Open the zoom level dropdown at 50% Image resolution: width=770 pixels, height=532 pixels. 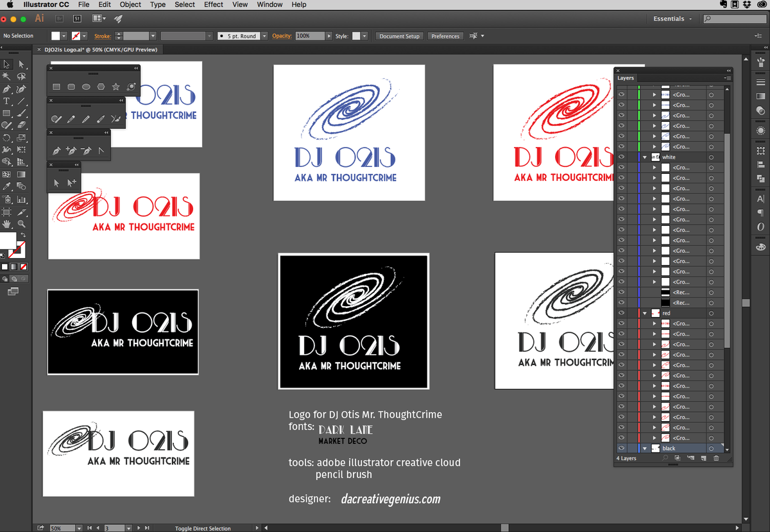coord(80,528)
